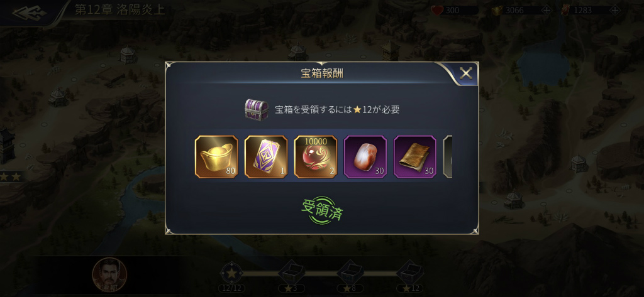Add more gold with plus button
Viewport: 644px width, 297px height.
547,10
